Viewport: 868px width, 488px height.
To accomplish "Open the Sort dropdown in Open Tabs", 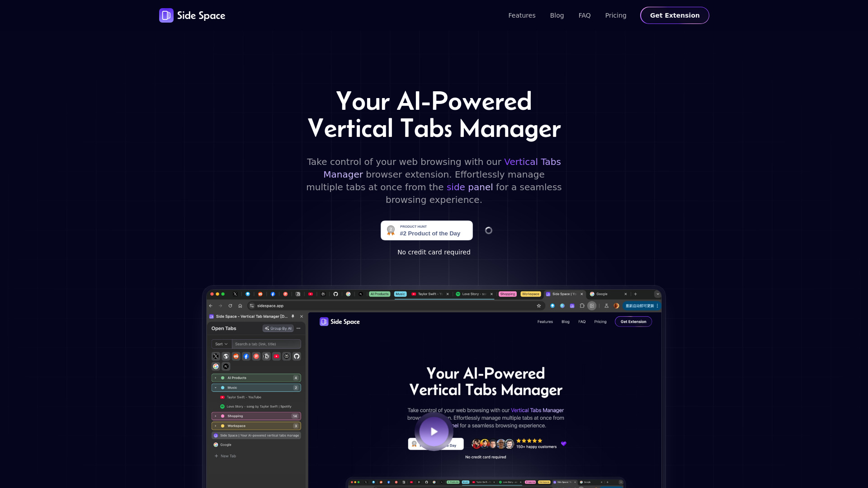I will tap(221, 344).
